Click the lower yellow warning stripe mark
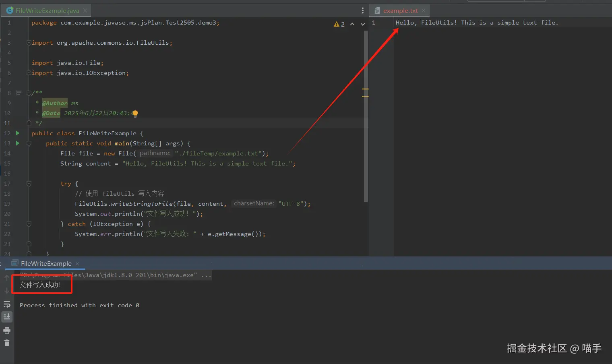 coord(365,97)
